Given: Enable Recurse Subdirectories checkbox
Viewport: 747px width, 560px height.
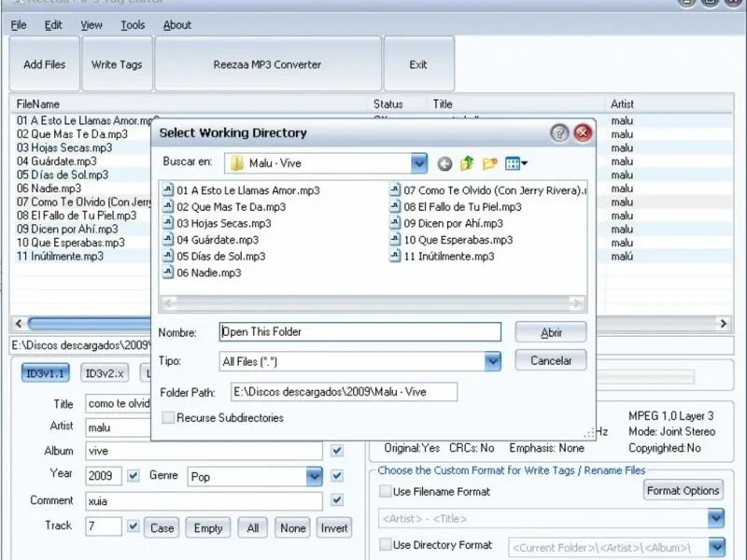Looking at the screenshot, I should tap(168, 417).
